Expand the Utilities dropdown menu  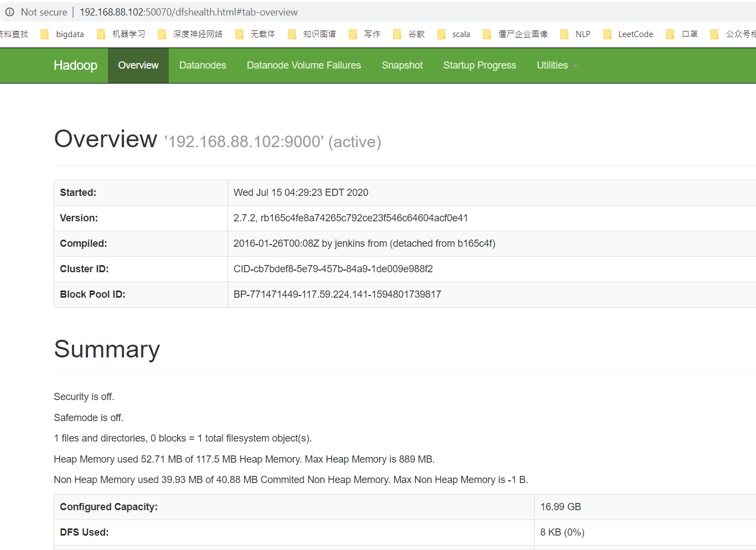[x=557, y=65]
